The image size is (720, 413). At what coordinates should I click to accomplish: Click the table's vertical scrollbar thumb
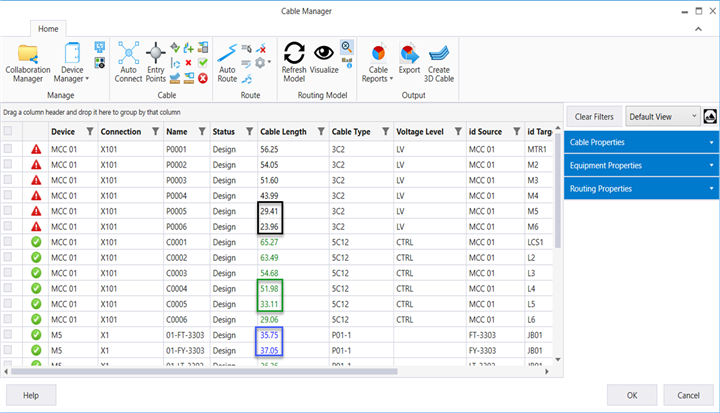[x=558, y=190]
